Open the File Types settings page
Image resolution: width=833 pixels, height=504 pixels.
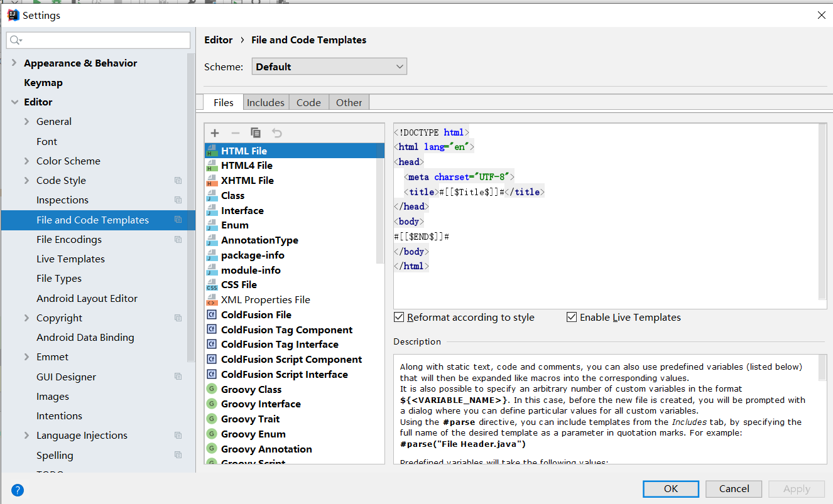point(59,279)
